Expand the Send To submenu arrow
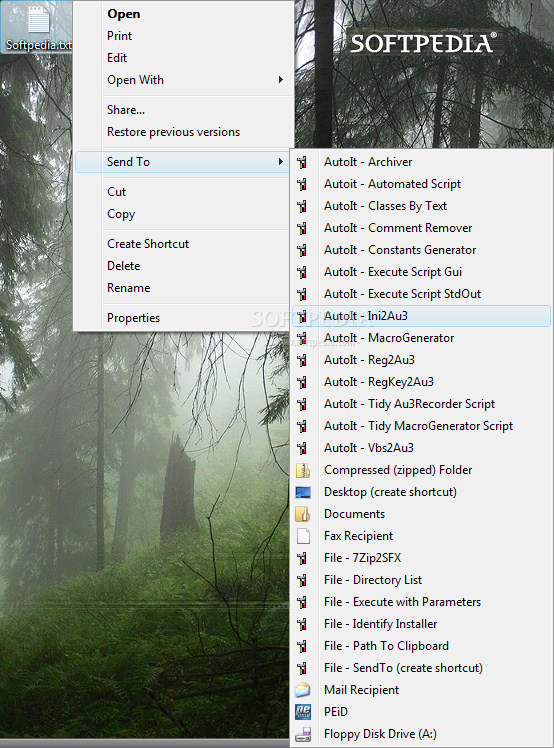 tap(281, 162)
